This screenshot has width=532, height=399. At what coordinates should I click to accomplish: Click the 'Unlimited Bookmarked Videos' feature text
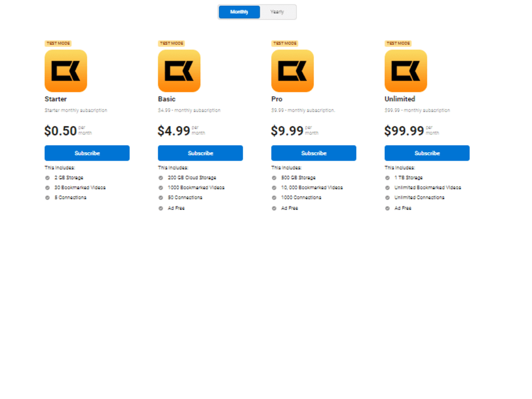pyautogui.click(x=428, y=188)
